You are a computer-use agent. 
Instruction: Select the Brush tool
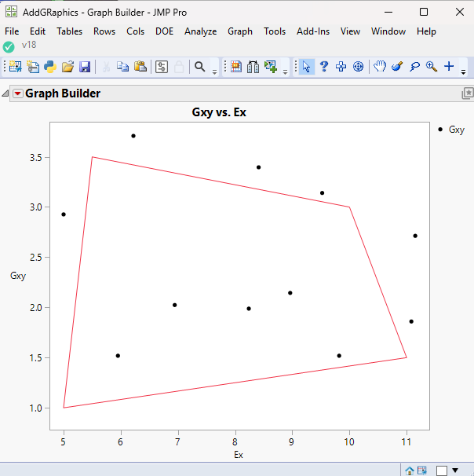[397, 67]
